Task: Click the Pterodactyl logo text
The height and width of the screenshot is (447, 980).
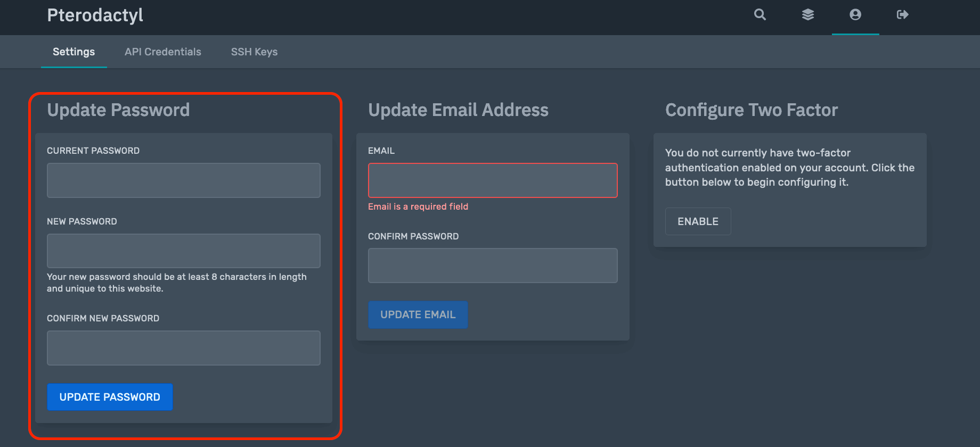Action: 95,15
